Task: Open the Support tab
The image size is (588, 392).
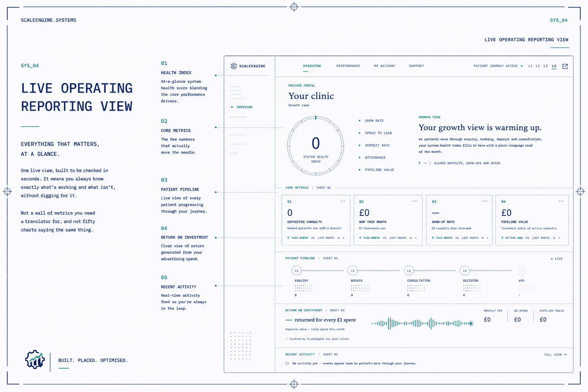Action: pos(416,66)
